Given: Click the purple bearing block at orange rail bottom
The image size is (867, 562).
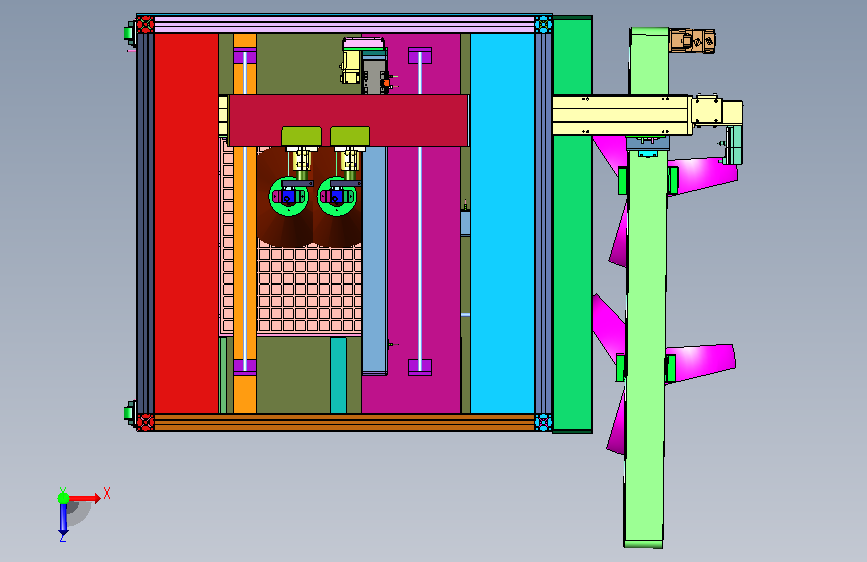Looking at the screenshot, I should point(245,367).
